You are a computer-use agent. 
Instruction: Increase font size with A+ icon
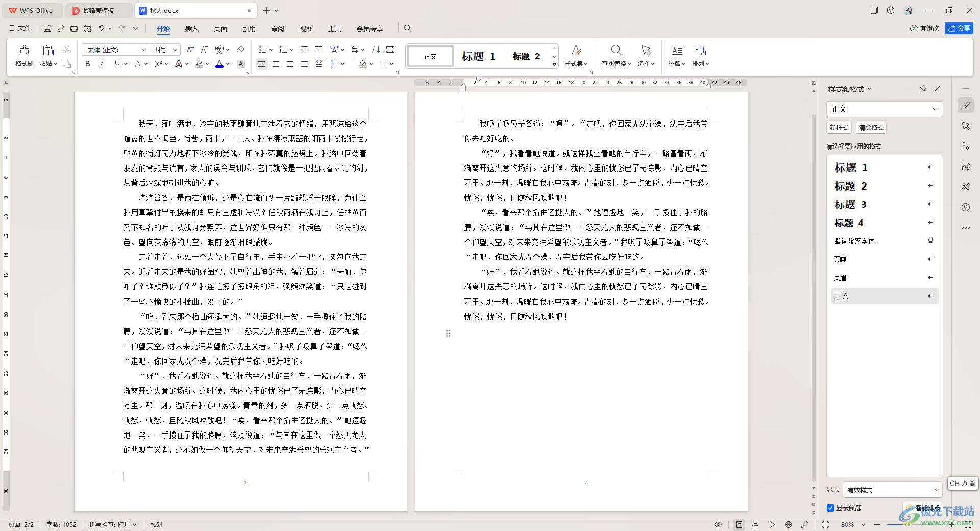[x=190, y=50]
